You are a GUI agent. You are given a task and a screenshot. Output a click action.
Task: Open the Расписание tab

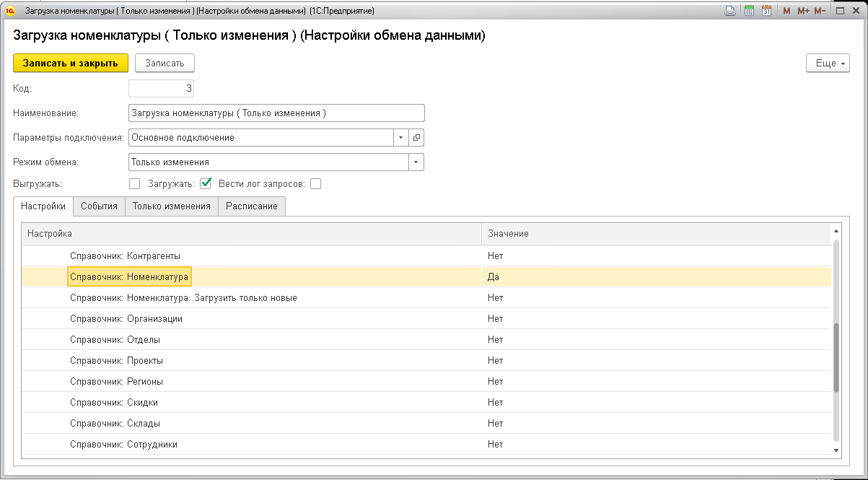(x=252, y=206)
